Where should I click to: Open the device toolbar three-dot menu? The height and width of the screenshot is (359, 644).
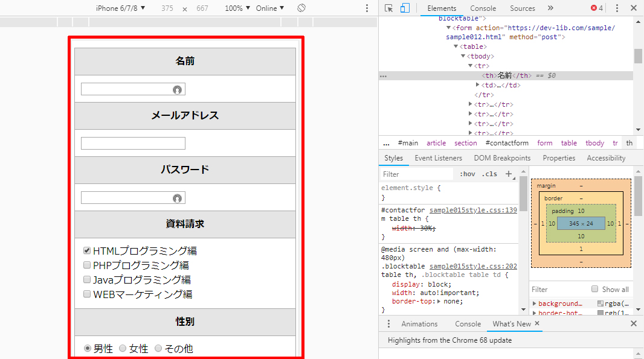click(x=367, y=8)
